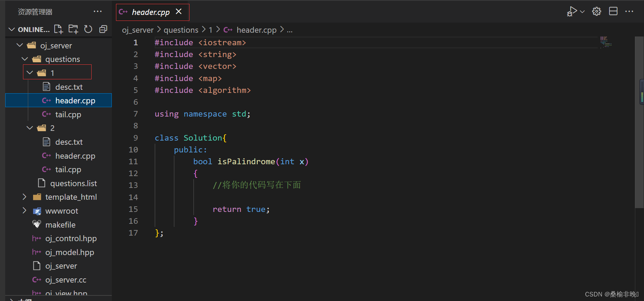Click oj_server in the breadcrumb
The image size is (644, 301).
(138, 30)
